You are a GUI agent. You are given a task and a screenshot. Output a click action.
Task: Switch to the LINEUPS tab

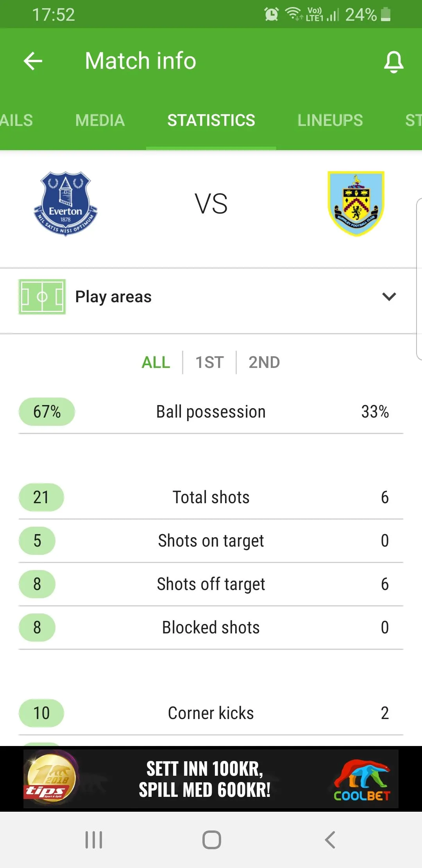[x=330, y=120]
